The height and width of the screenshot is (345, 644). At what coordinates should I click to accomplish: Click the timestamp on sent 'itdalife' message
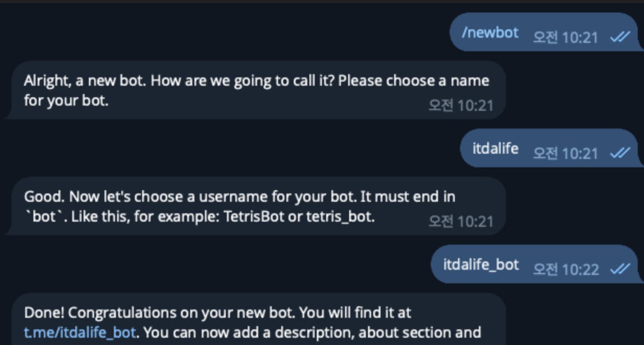[565, 153]
